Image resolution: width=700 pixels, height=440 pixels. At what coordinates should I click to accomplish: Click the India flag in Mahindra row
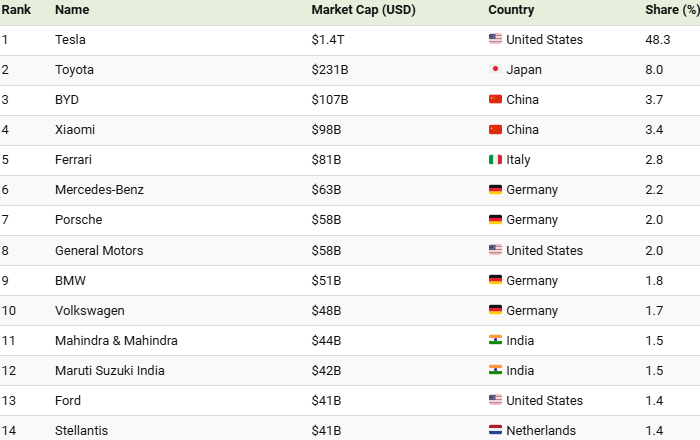(495, 340)
